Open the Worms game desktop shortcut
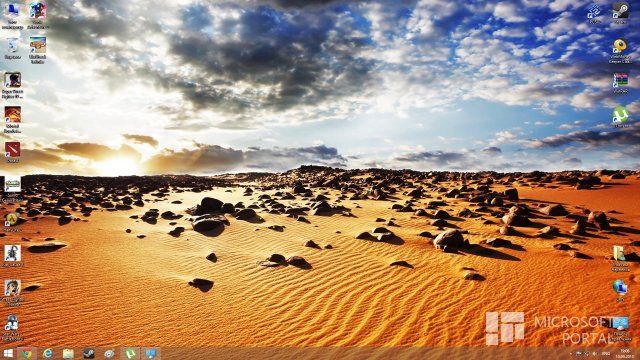 coord(38,50)
